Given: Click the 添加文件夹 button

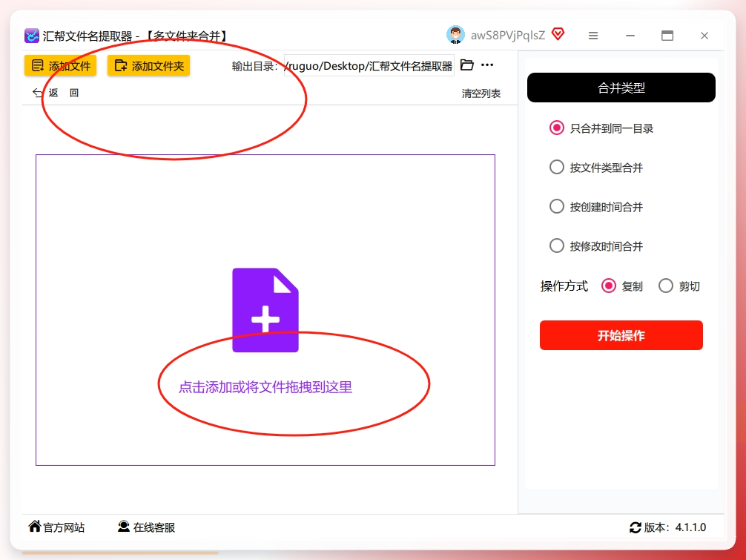Looking at the screenshot, I should click(x=148, y=66).
